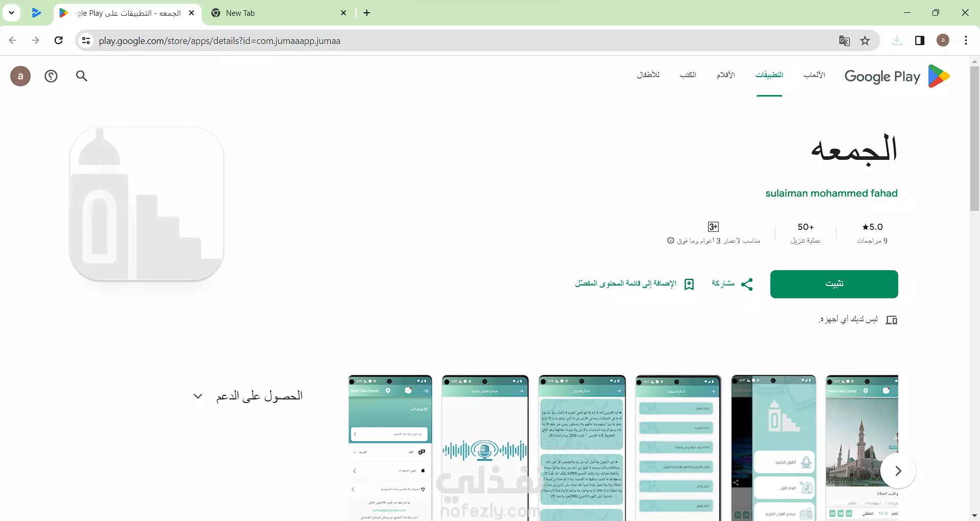Click the Google Play logo
The height and width of the screenshot is (521, 980).
click(897, 77)
